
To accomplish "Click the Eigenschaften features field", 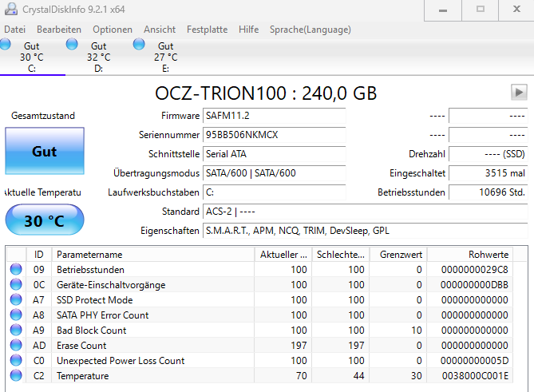I will point(365,231).
